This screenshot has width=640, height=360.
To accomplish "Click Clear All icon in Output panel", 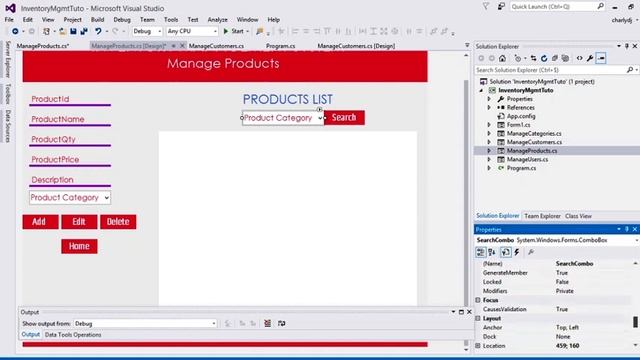I will click(267, 323).
